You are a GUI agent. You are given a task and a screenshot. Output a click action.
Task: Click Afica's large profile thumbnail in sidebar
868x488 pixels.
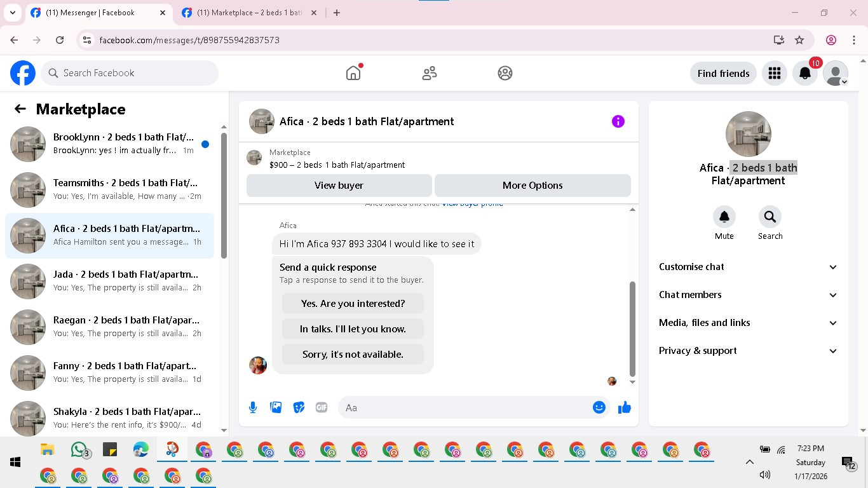click(x=749, y=134)
